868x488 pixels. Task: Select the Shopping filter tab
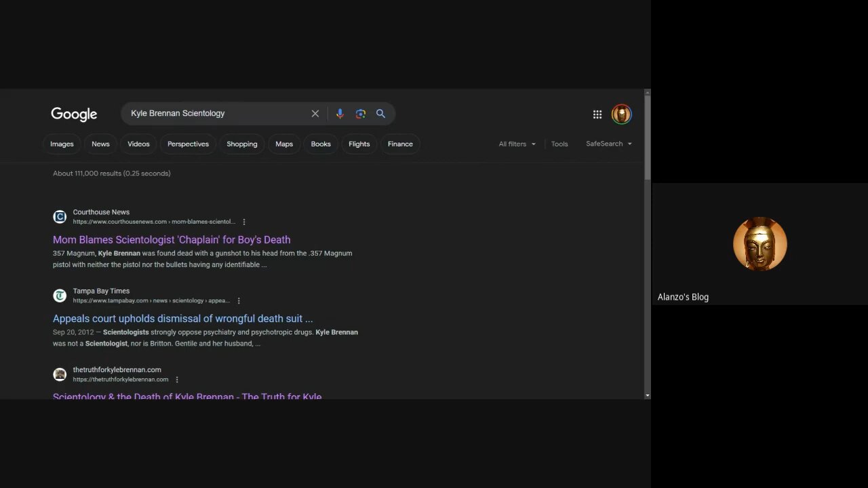click(x=242, y=144)
